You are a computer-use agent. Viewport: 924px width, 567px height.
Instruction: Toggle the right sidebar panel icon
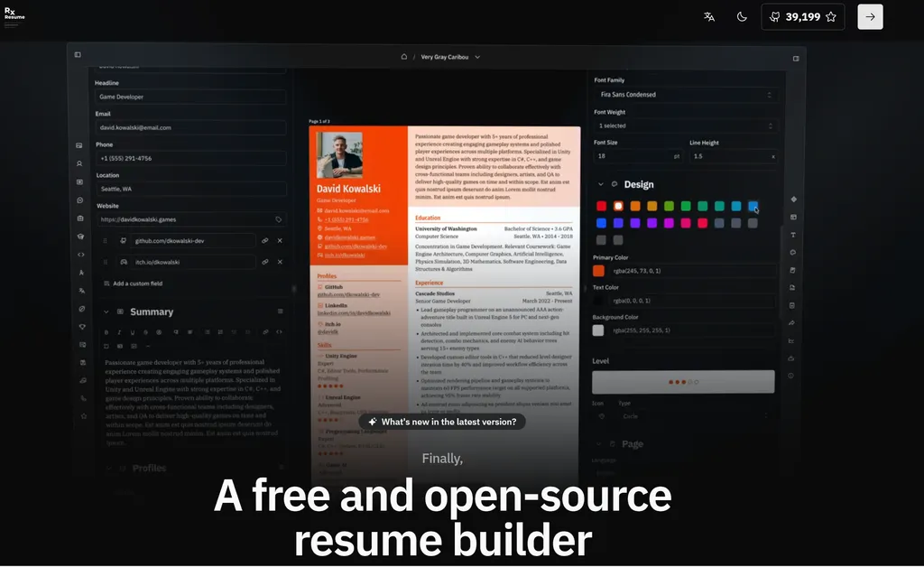[796, 59]
